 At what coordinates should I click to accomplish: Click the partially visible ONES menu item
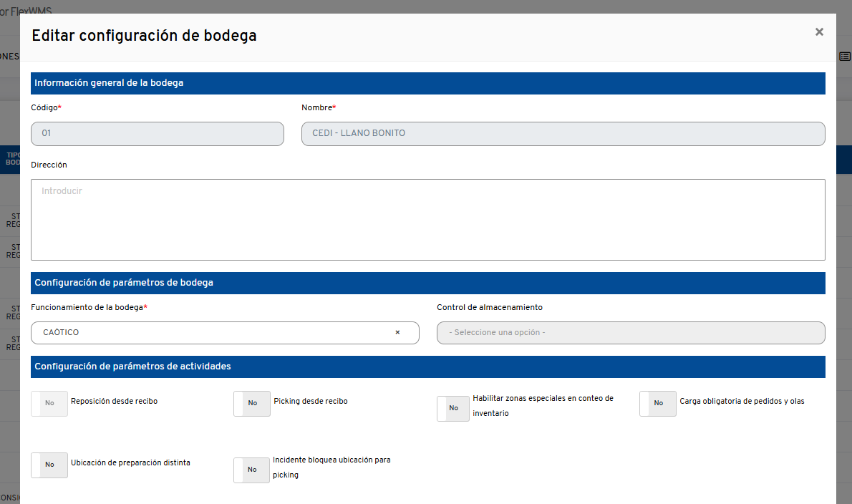[x=9, y=57]
